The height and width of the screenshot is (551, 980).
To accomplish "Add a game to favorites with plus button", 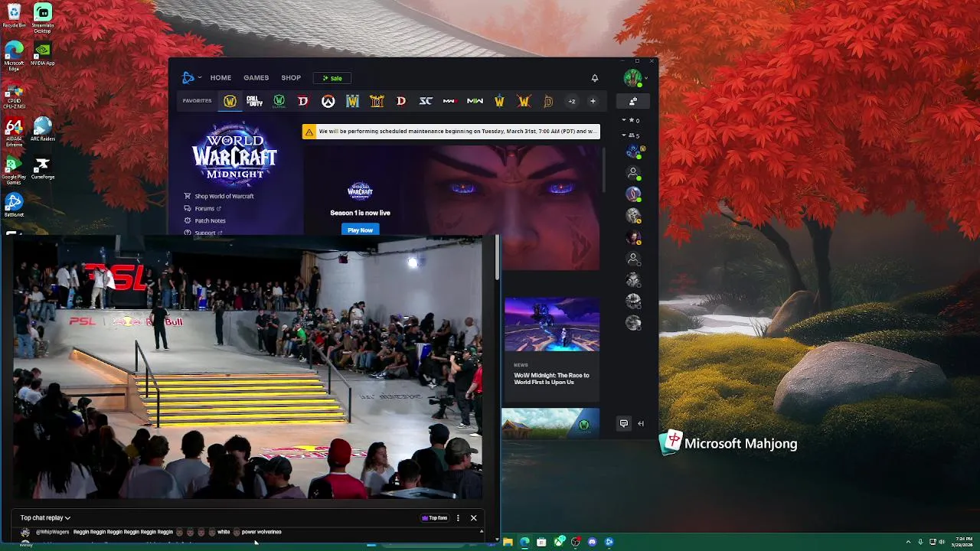I will (593, 101).
